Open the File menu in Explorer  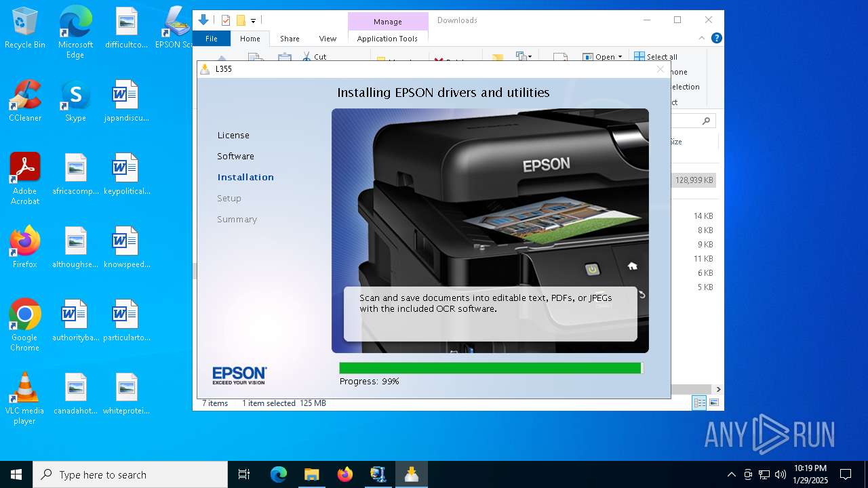(x=212, y=39)
